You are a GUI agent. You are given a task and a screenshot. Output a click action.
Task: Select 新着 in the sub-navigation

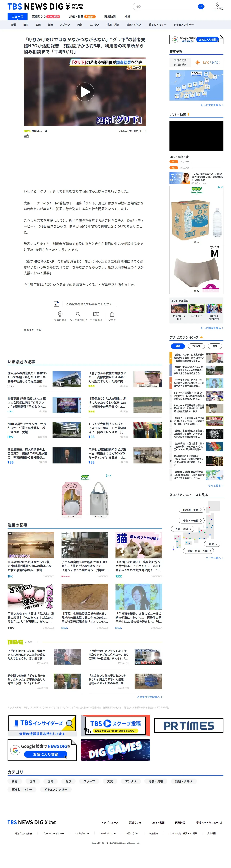coord(13,25)
